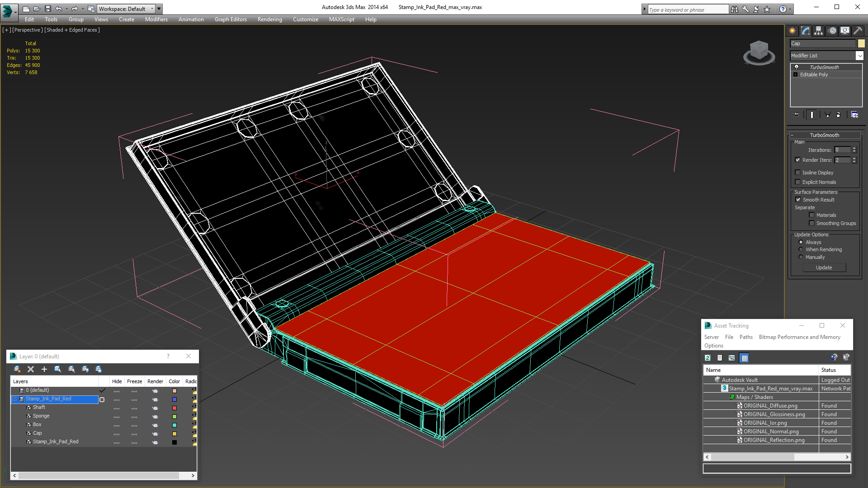Screen dimensions: 868x488
Task: Toggle Smooth Result checkbox
Action: (x=798, y=200)
